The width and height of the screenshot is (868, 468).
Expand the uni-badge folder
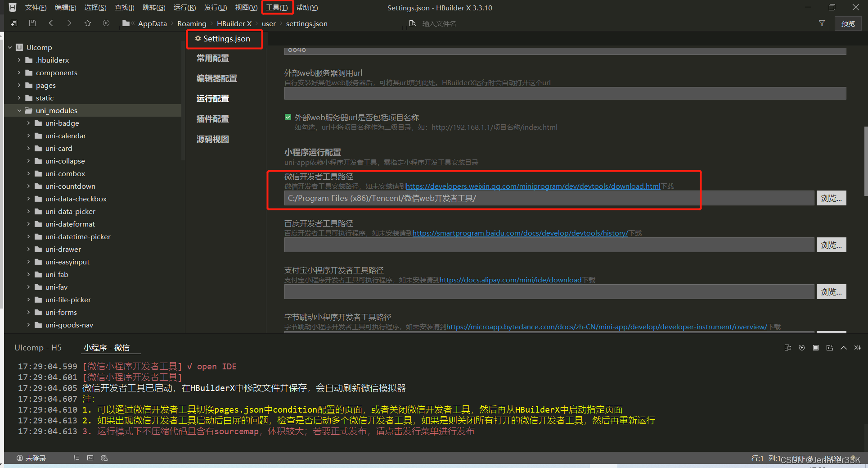coord(28,123)
